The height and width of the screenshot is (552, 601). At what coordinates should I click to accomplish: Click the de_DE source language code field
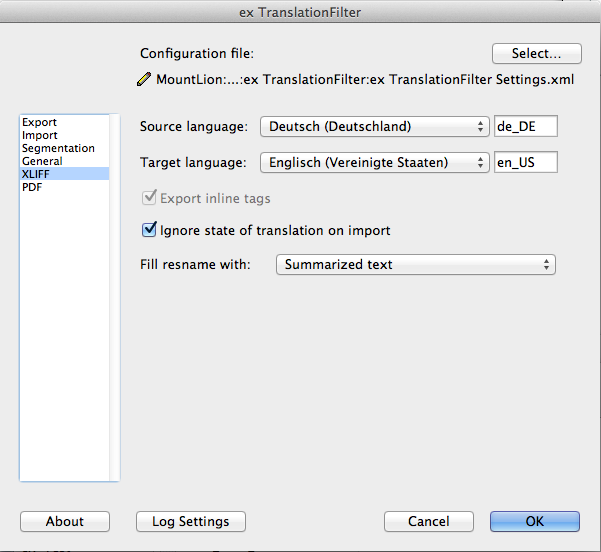pos(525,126)
